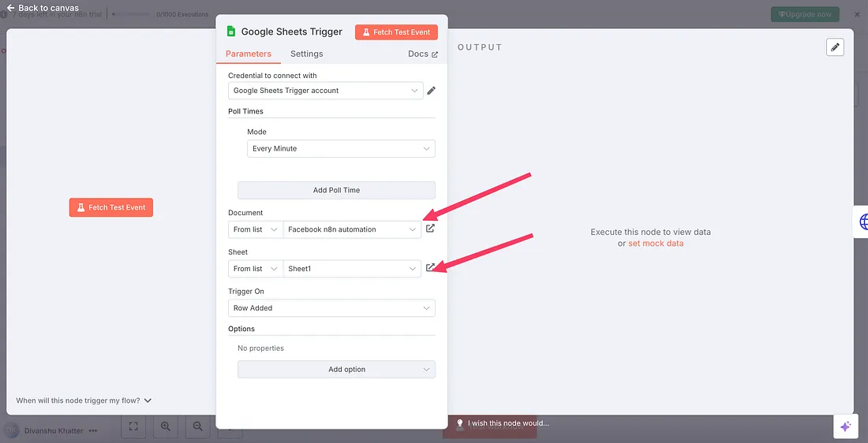Open the Facebook n8n automation document dropdown
Screen dimensions: 868x443
tap(352, 229)
